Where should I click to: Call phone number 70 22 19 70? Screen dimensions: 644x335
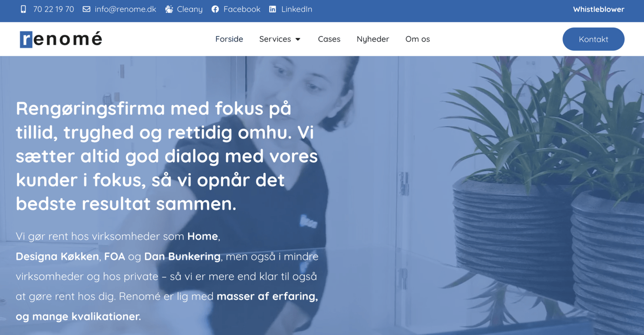[54, 9]
